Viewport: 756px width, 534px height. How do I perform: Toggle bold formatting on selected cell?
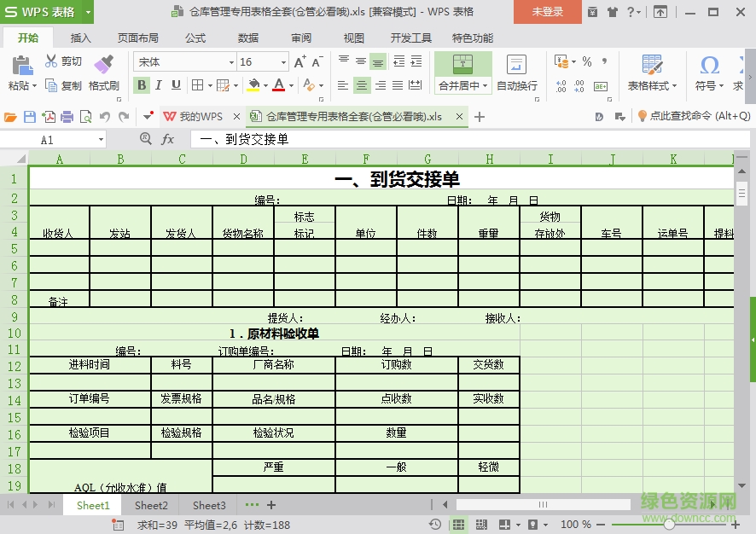click(142, 86)
